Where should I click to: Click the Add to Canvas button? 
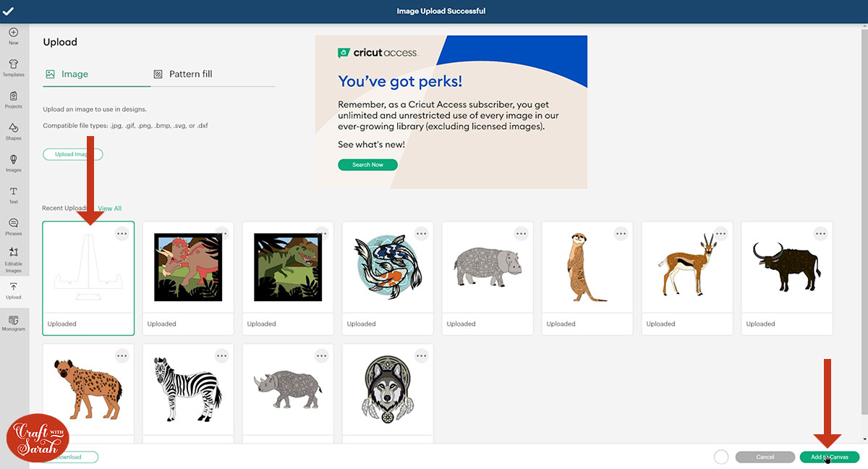(829, 457)
